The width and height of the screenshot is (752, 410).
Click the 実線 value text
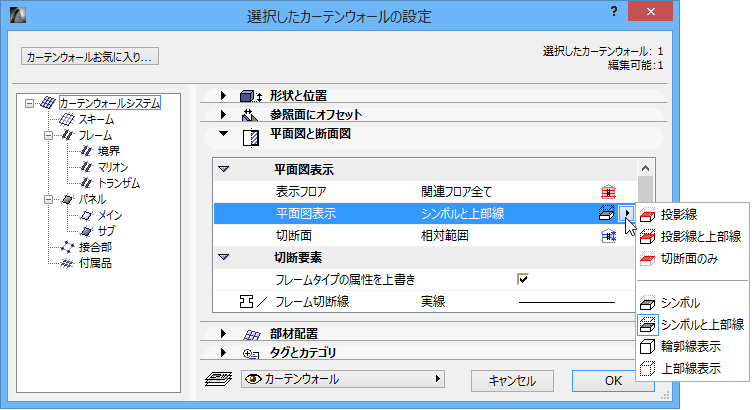pyautogui.click(x=433, y=302)
